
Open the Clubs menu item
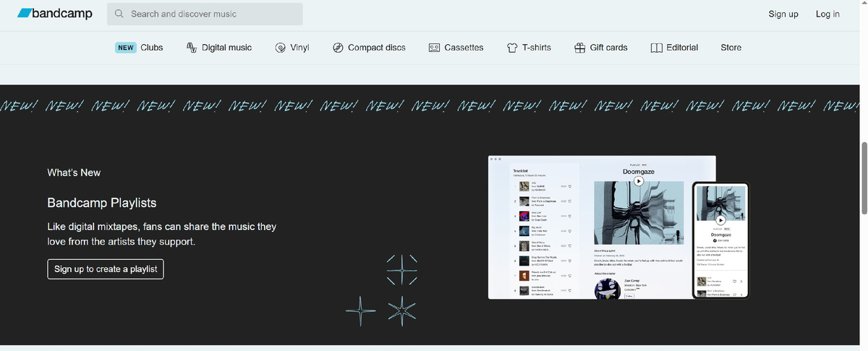[x=152, y=48]
